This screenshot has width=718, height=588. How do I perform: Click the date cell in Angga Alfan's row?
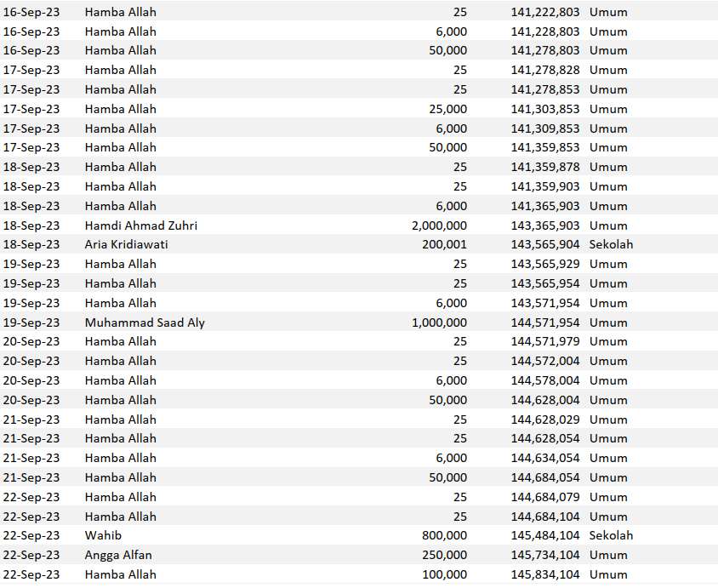[31, 555]
